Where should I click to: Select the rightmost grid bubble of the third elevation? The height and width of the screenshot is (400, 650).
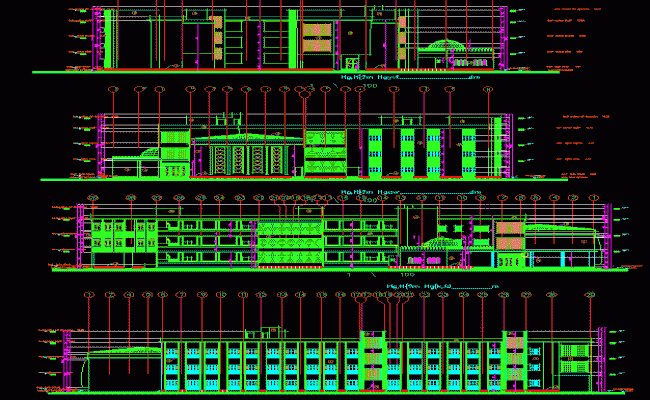point(594,198)
